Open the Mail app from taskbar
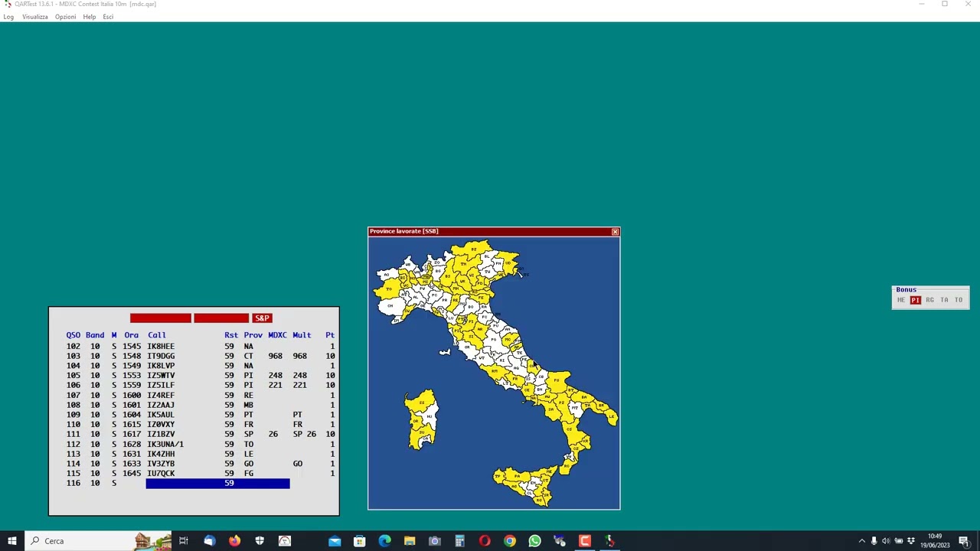The width and height of the screenshot is (980, 551). 335,541
